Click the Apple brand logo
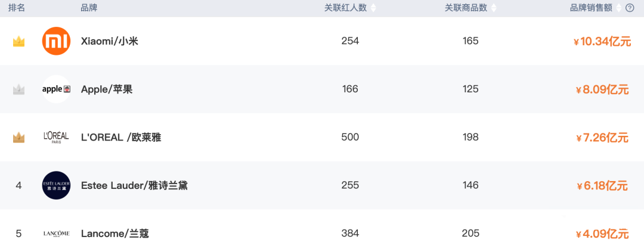This screenshot has height=249, width=644. click(x=57, y=89)
